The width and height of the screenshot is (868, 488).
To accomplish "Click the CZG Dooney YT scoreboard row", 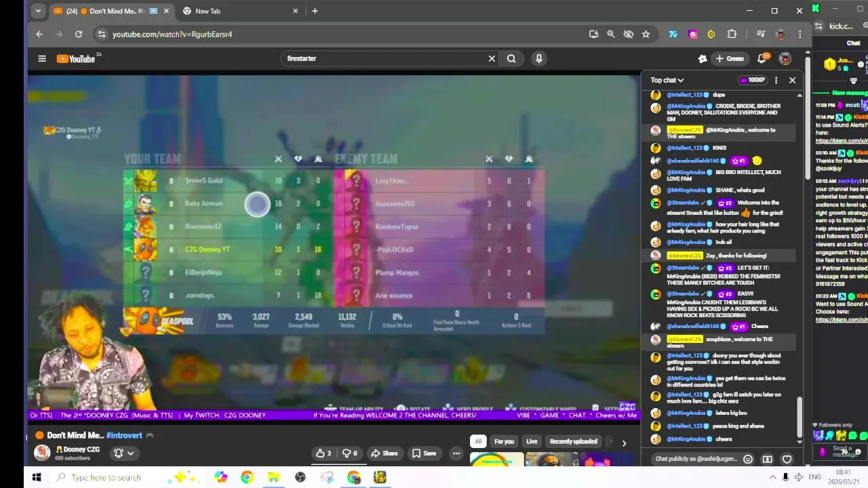I will tap(228, 249).
